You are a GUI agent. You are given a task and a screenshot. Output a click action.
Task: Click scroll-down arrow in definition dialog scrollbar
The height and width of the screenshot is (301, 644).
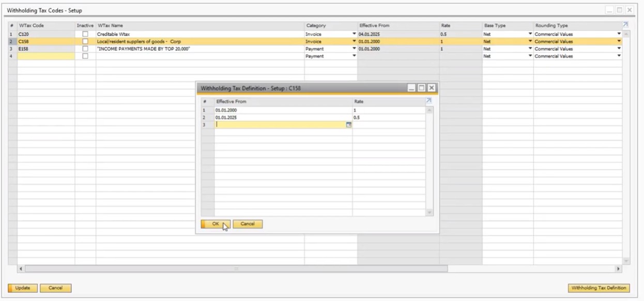429,213
